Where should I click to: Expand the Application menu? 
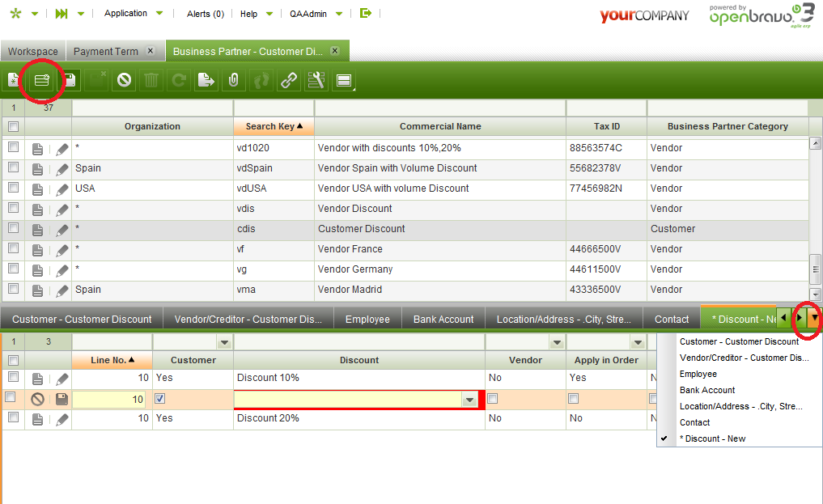pyautogui.click(x=134, y=13)
